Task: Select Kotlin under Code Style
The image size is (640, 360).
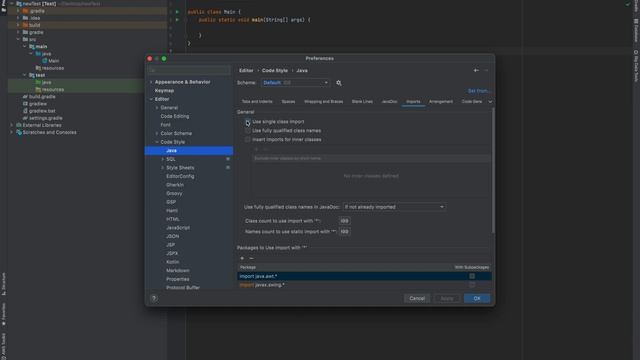Action: point(172,262)
